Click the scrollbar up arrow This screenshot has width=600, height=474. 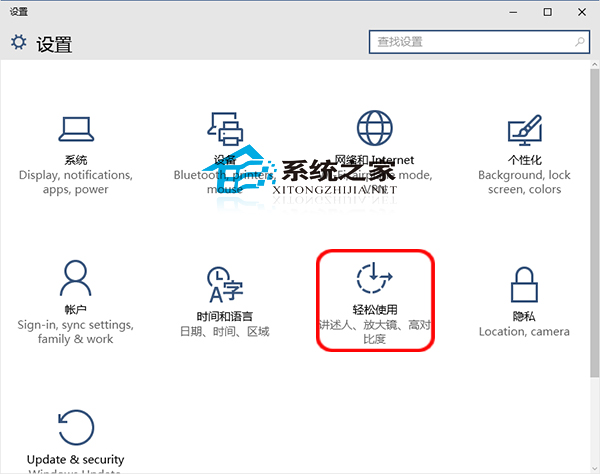pos(595,64)
